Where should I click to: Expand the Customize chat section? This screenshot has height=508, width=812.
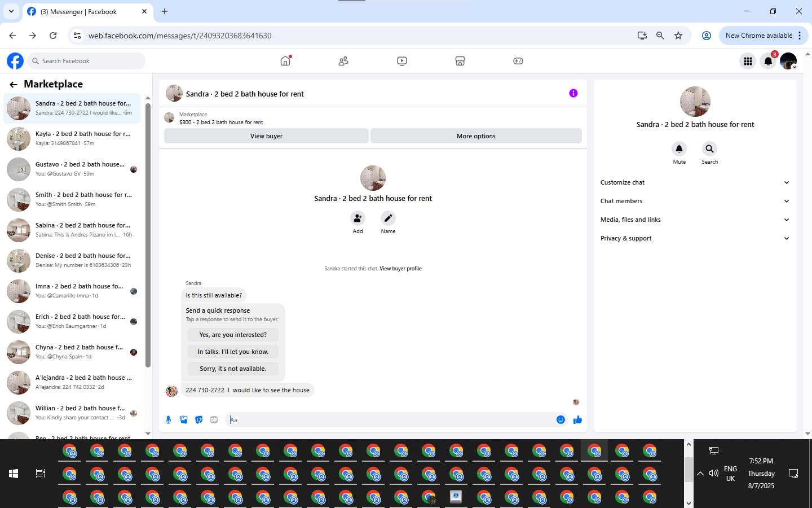coord(695,182)
